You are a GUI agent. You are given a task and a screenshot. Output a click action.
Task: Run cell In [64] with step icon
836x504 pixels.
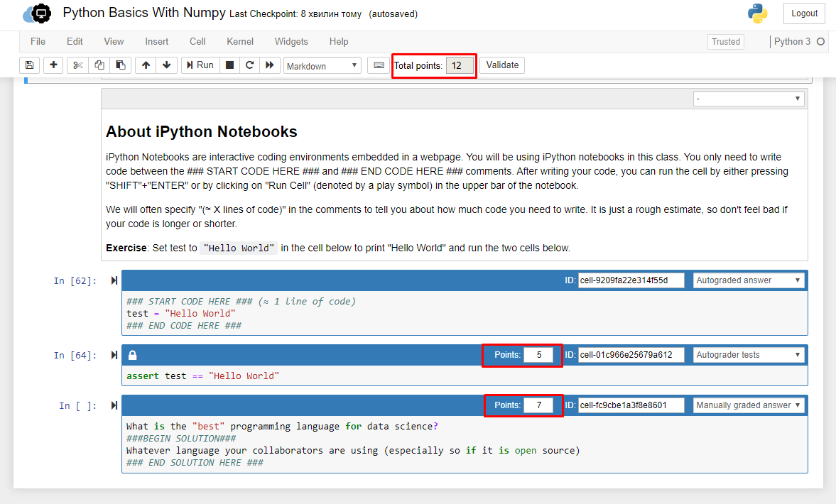(x=114, y=355)
